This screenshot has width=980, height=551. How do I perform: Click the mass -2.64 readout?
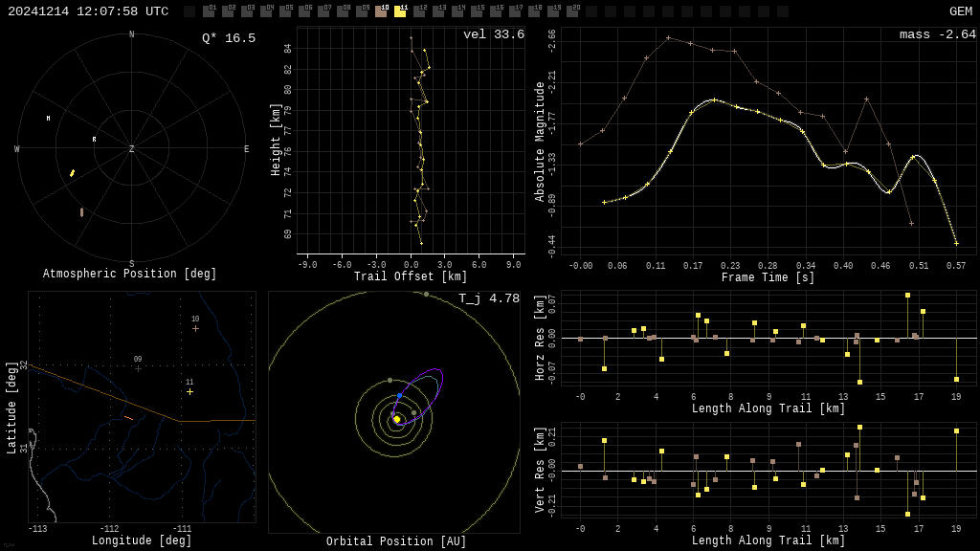point(937,34)
